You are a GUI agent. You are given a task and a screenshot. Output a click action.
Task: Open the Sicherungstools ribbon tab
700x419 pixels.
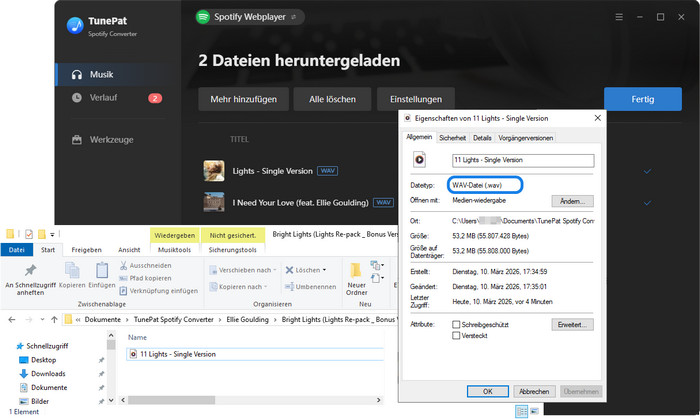(233, 250)
